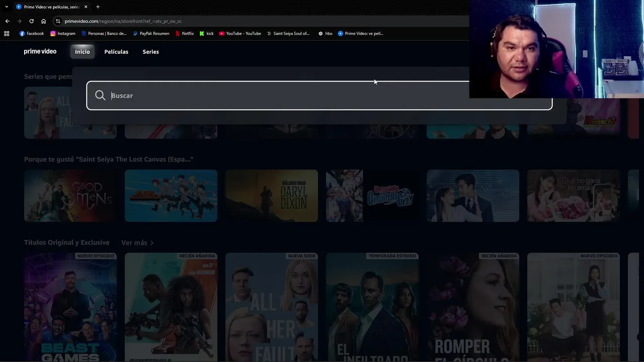Open the El Infiltrado poster
The height and width of the screenshot is (362, 644).
click(372, 307)
